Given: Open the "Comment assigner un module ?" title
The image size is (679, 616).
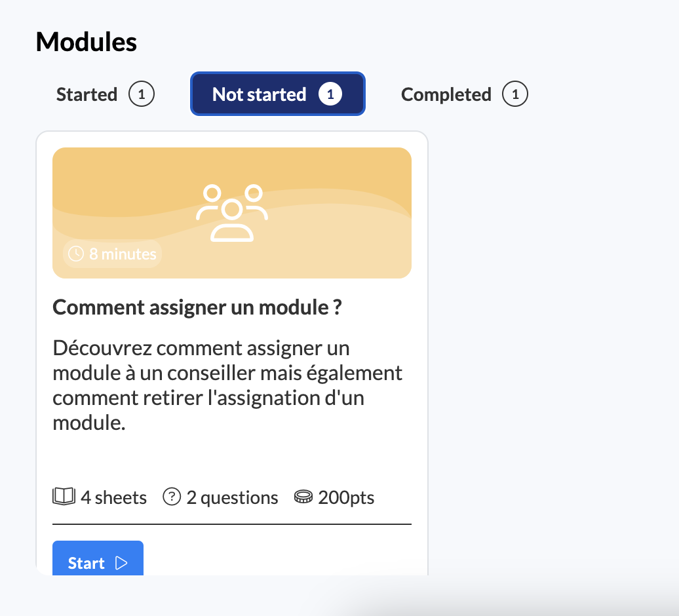Looking at the screenshot, I should click(x=197, y=307).
